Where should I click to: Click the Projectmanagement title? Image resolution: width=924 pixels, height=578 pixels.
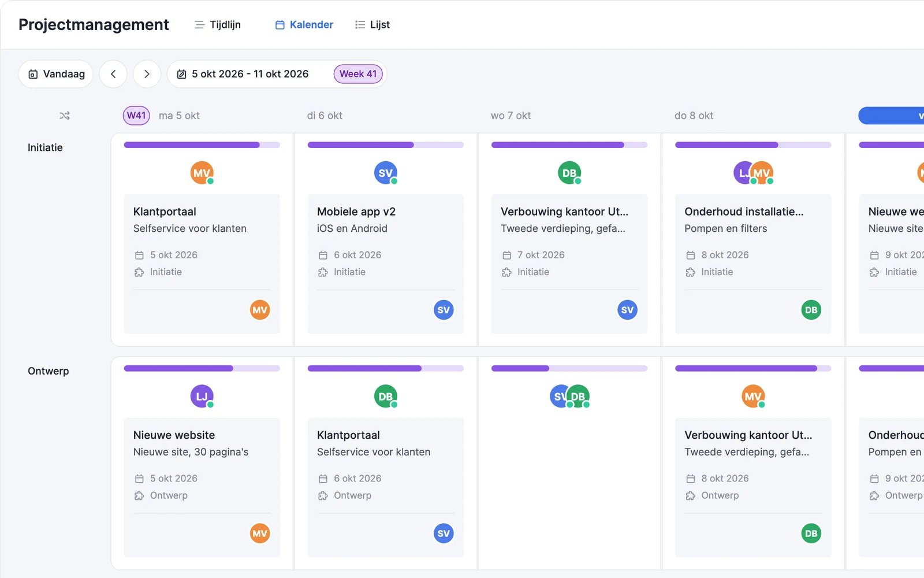(94, 25)
